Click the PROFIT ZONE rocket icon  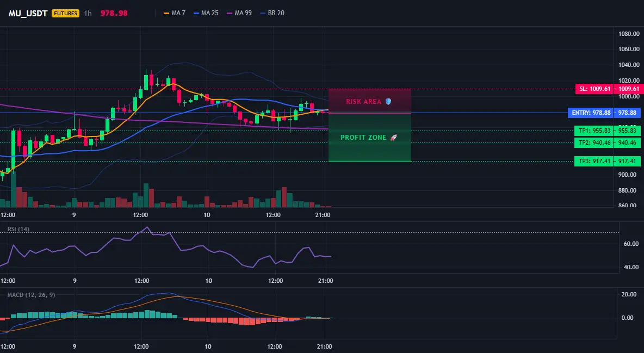pyautogui.click(x=393, y=137)
